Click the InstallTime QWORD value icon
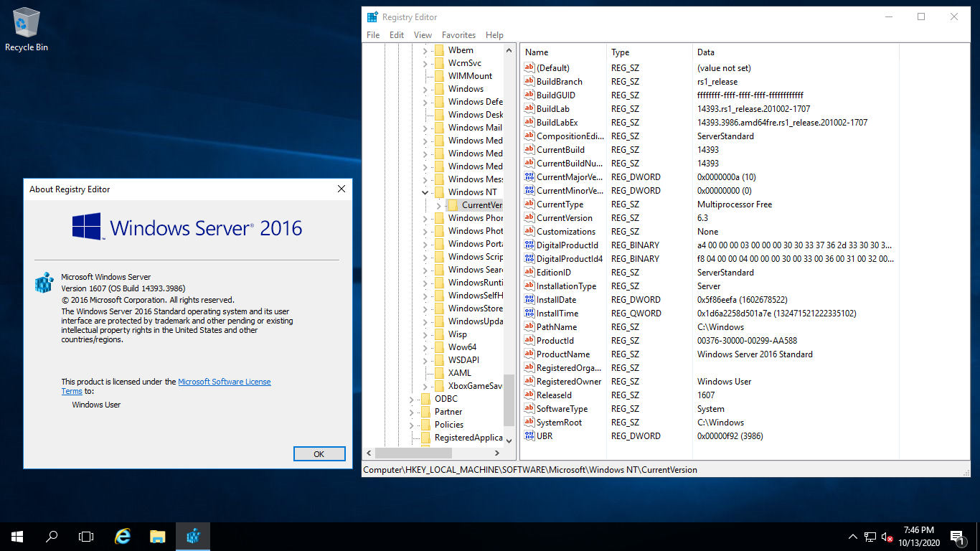The height and width of the screenshot is (551, 980). point(529,314)
